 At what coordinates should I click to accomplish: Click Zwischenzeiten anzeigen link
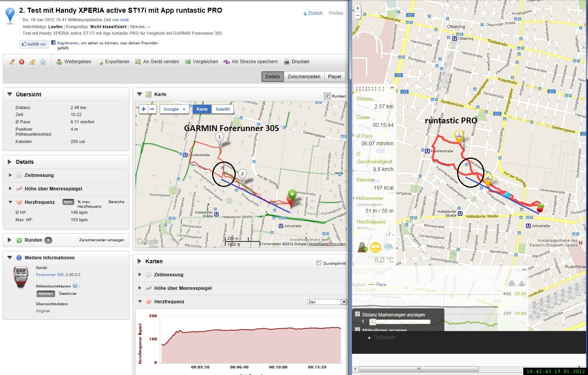click(102, 240)
